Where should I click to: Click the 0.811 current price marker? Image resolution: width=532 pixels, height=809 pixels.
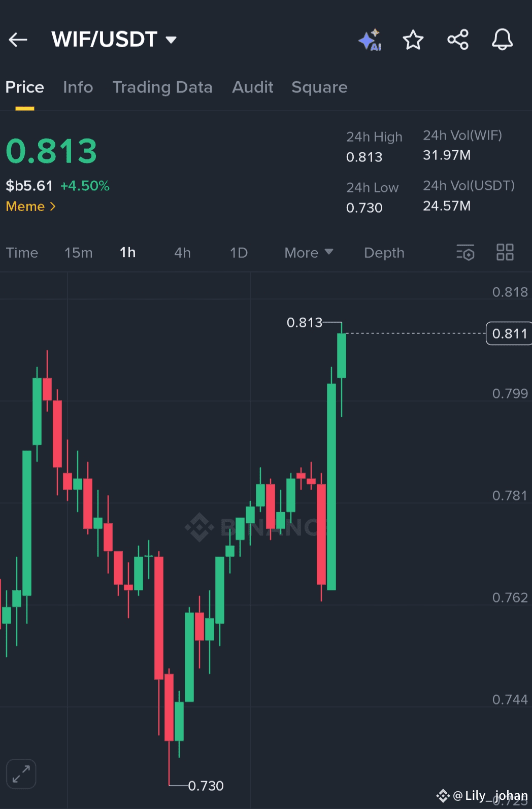[x=509, y=333]
